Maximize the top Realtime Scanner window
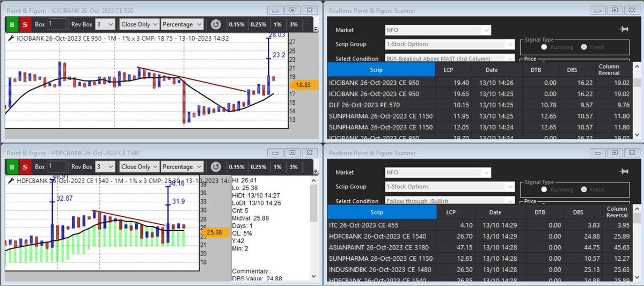This screenshot has width=644, height=286. tap(614, 10)
